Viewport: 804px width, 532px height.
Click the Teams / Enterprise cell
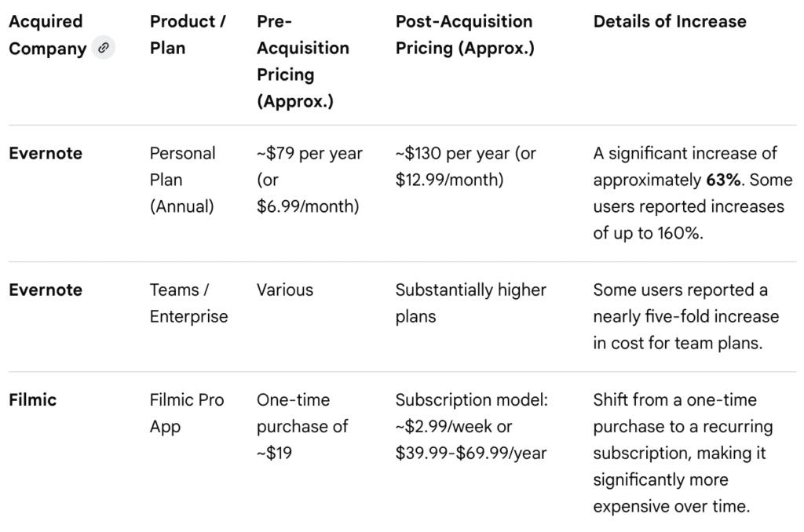coord(188,303)
